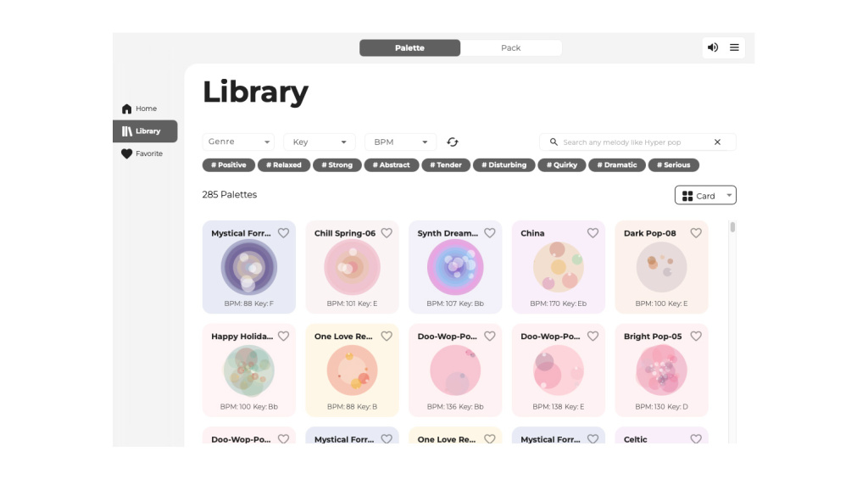Click the speaker volume icon
868x479 pixels.
(x=713, y=47)
